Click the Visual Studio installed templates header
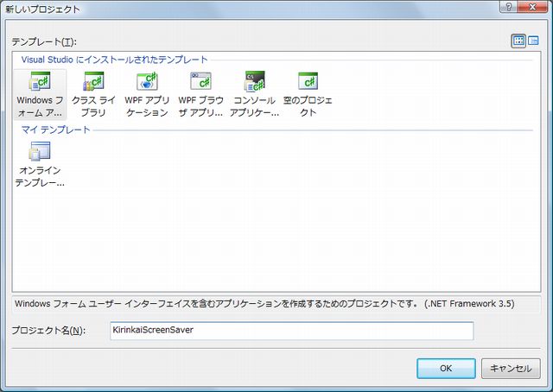Viewport: 553px width, 392px height. point(114,60)
